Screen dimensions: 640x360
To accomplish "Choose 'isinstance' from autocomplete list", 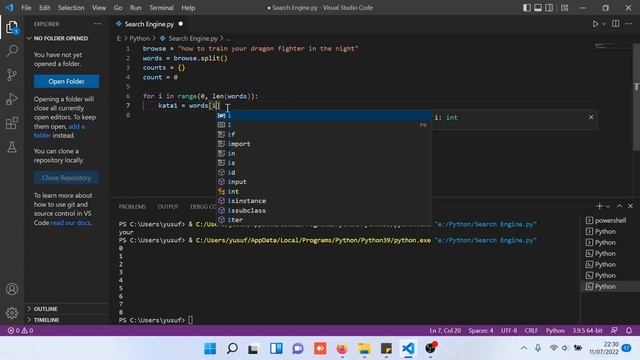I will pos(324,201).
